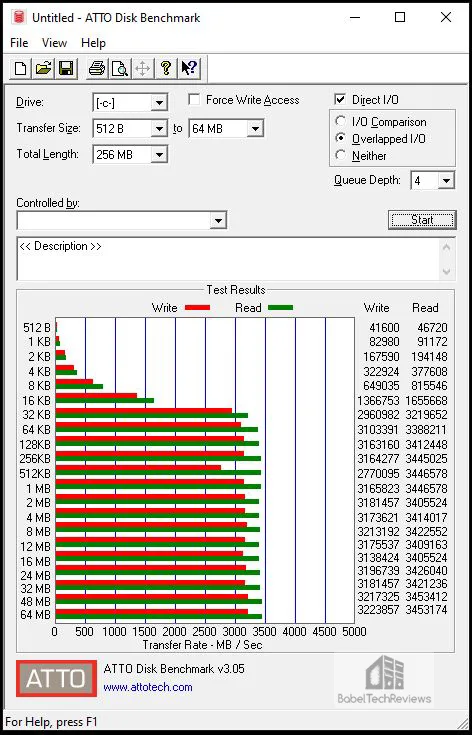Click the 16 KB row label
Screen dimensions: 472x735
click(x=35, y=401)
